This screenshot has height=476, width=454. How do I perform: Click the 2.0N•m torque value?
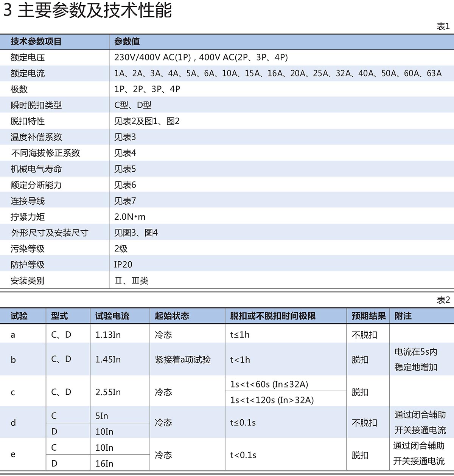click(x=130, y=217)
